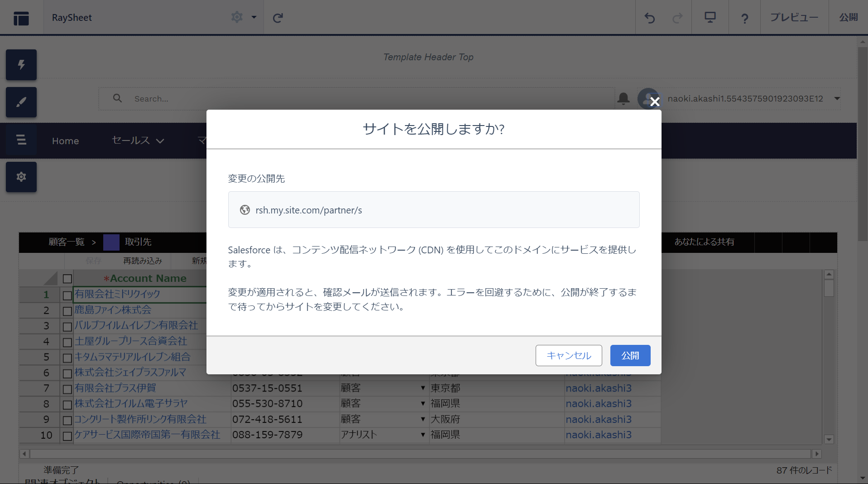This screenshot has height=484, width=868.
Task: Click the rsh.my.site.com/partner/s URL field
Action: [434, 210]
